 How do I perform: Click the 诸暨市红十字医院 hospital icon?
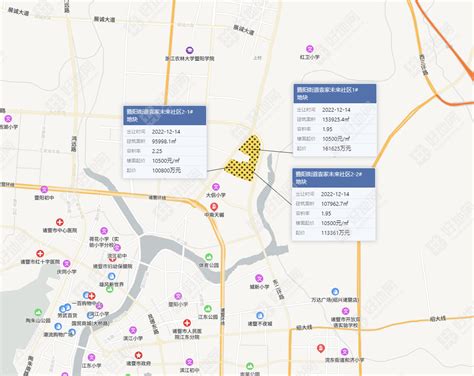point(40,254)
